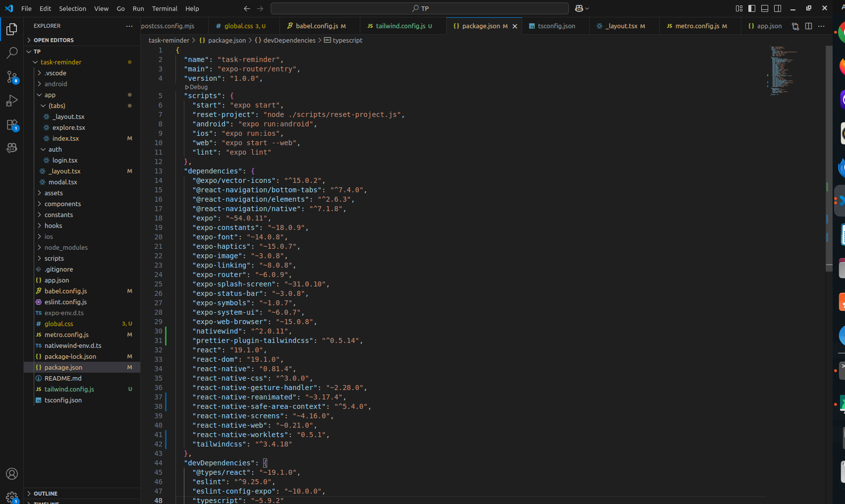Toggle the Primary Side Bar visibility
The width and height of the screenshot is (845, 504).
tap(752, 8)
